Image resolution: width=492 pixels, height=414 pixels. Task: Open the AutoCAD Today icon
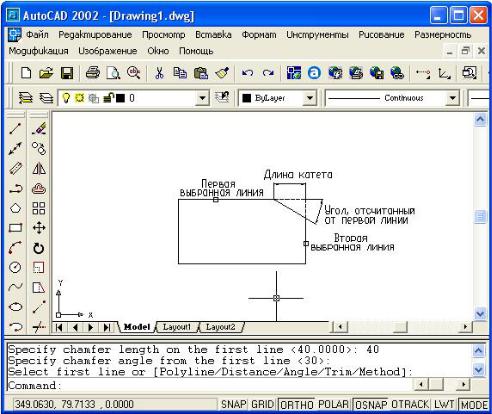tap(314, 73)
